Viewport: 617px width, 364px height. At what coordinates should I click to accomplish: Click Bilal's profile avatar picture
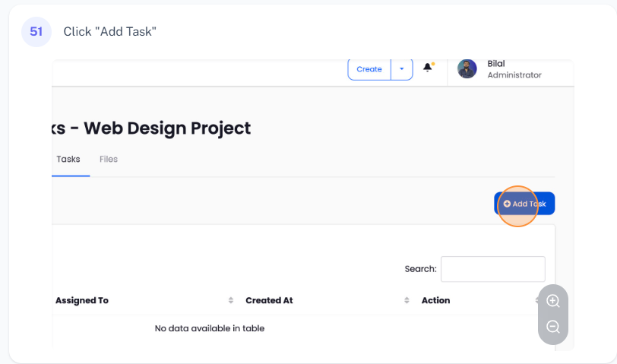[x=467, y=69]
